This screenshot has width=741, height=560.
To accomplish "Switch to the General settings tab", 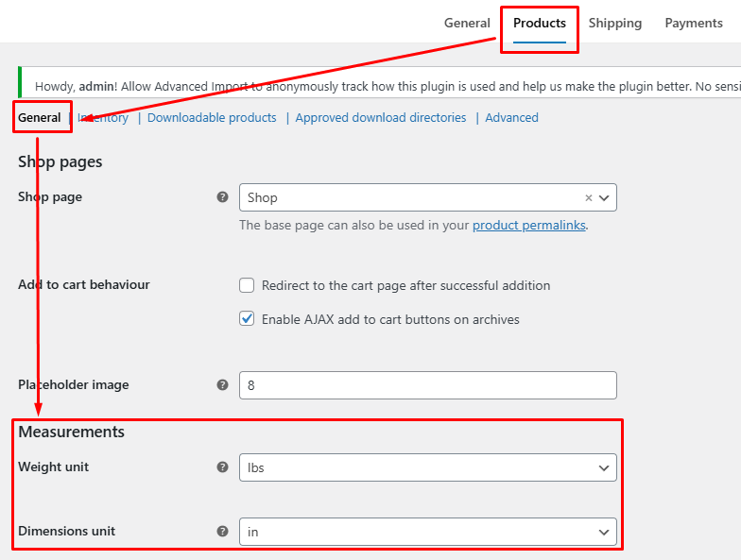I will (467, 23).
